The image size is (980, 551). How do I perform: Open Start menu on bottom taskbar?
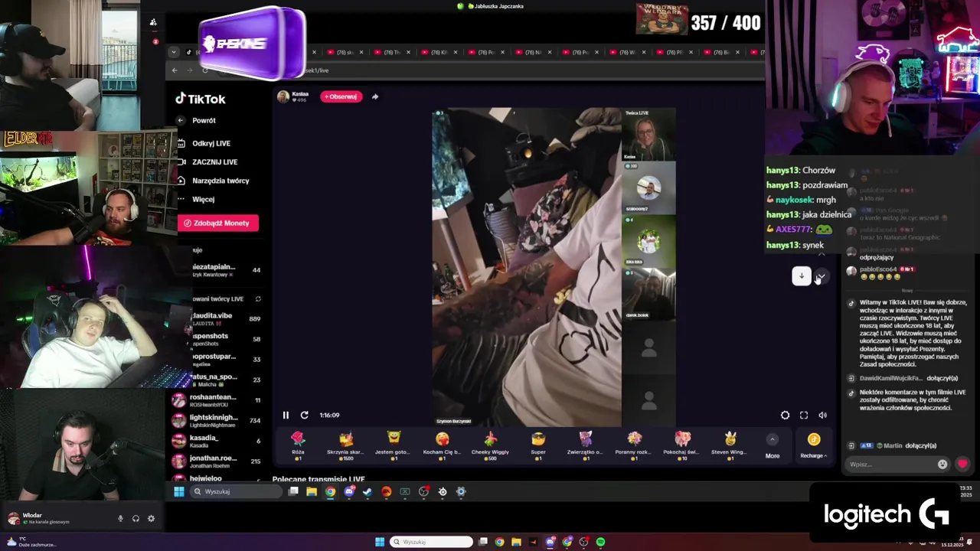pos(380,542)
